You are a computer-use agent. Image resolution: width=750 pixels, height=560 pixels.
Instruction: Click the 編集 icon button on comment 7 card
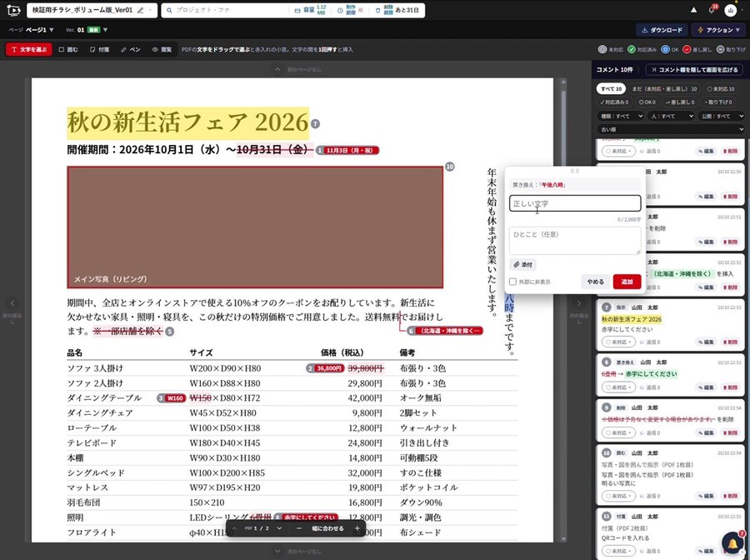pos(707,342)
